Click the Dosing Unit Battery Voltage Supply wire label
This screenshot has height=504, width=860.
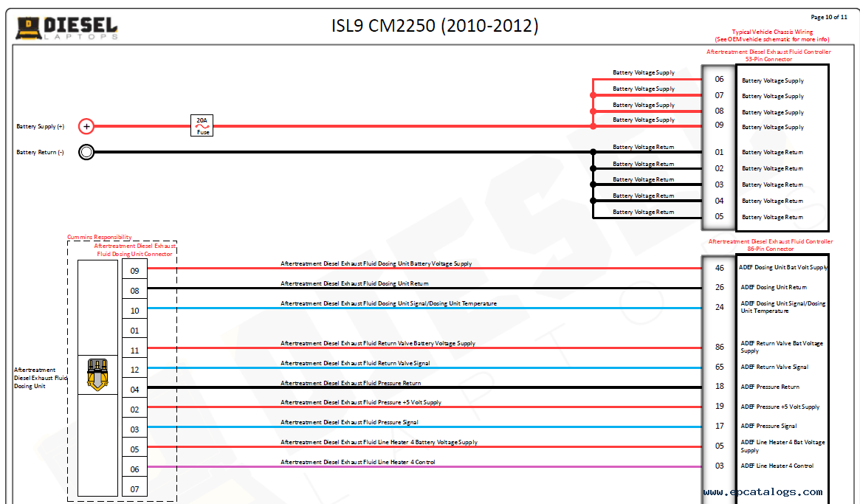coord(376,263)
